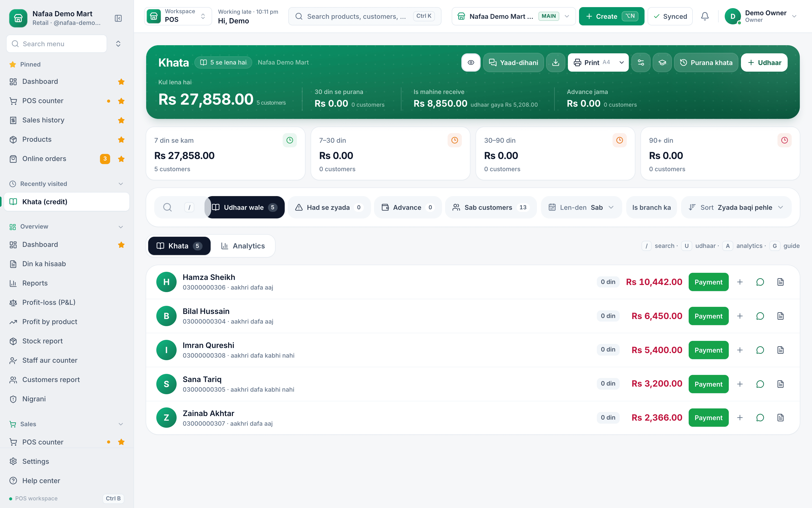Click the download icon in Khata header
Viewport: 812px width, 508px height.
[556, 62]
